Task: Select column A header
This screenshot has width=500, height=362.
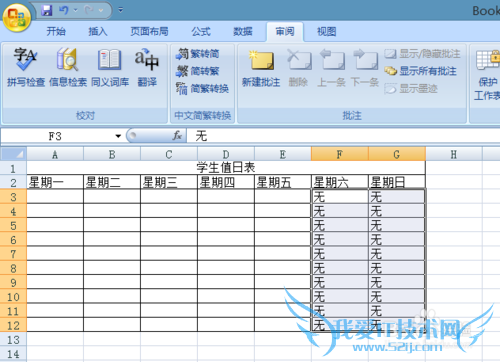Action: click(55, 154)
